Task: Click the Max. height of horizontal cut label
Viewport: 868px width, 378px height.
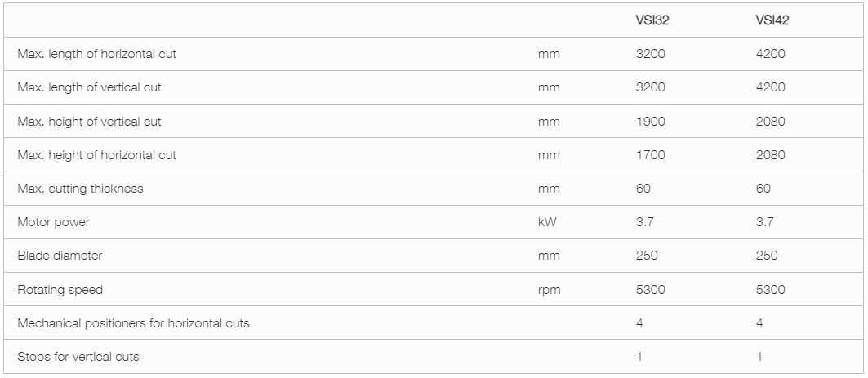Action: tap(97, 155)
